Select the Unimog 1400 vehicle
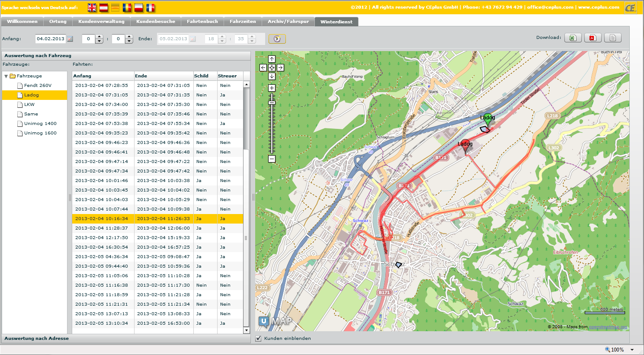 click(x=40, y=124)
